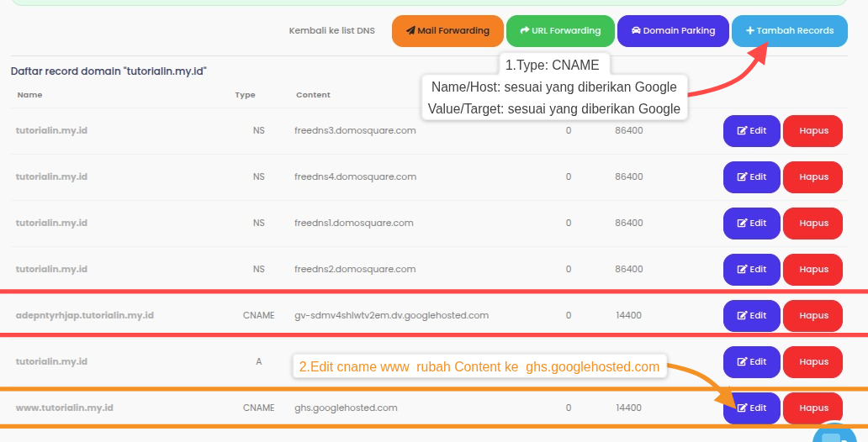Screen dimensions: 868x442
Task: Click Tambah Records to add a record
Action: pos(789,31)
